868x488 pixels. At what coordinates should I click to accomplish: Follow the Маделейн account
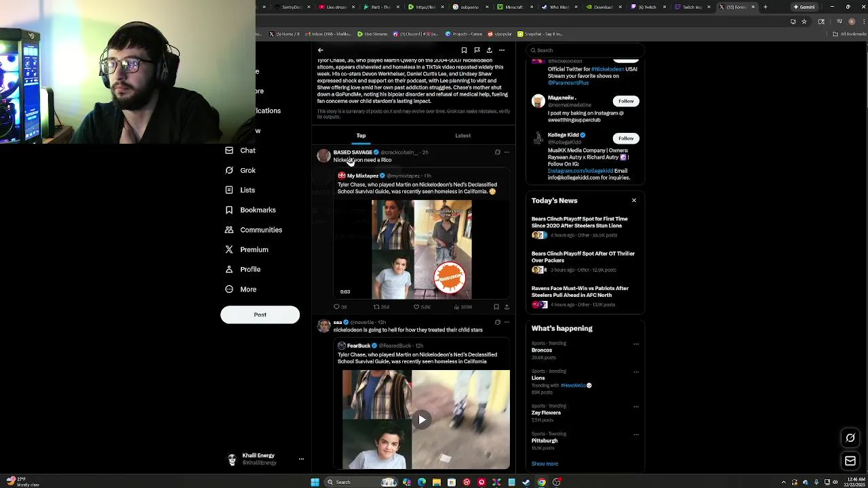(626, 101)
